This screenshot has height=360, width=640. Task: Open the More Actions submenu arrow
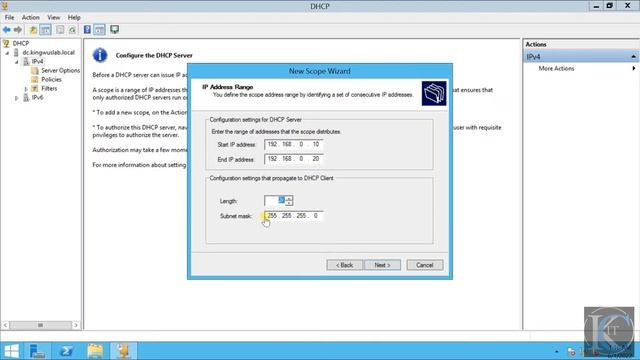pyautogui.click(x=633, y=69)
